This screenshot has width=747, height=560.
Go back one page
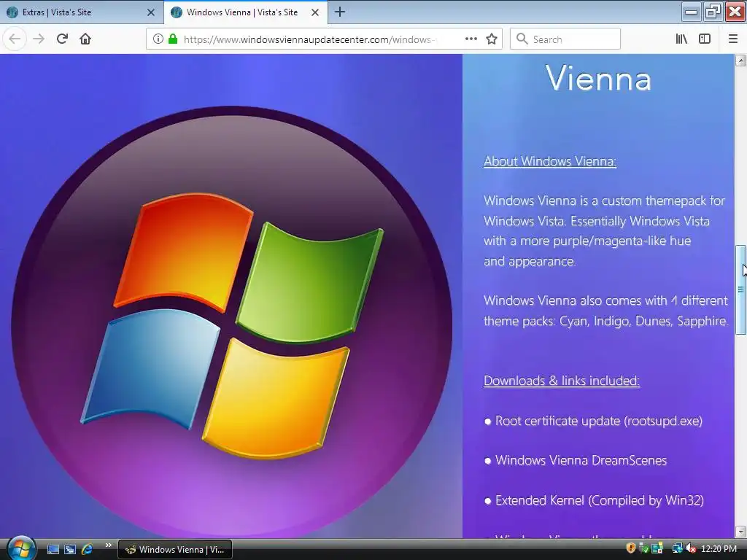click(15, 39)
